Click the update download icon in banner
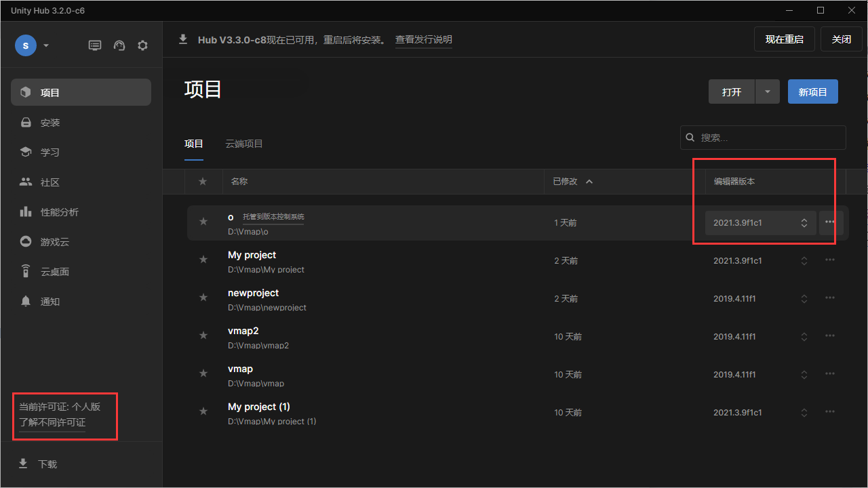Image resolution: width=868 pixels, height=488 pixels. (x=183, y=39)
